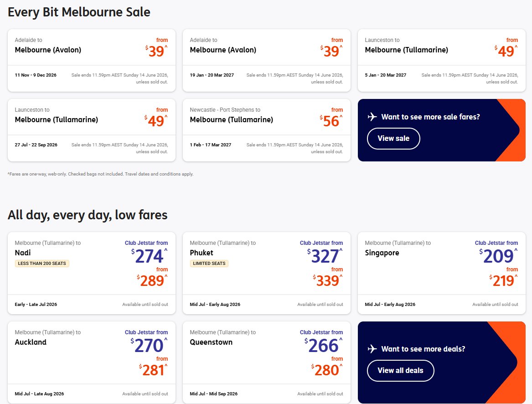Click the Club Jetstar $209 Singapore price

(x=498, y=256)
